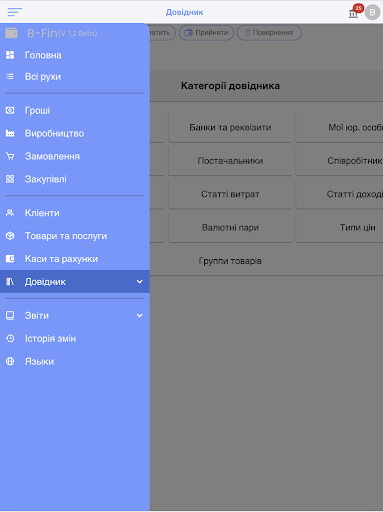383x512 pixels.
Task: Click the Замовлення cart icon
Action: coord(10,156)
